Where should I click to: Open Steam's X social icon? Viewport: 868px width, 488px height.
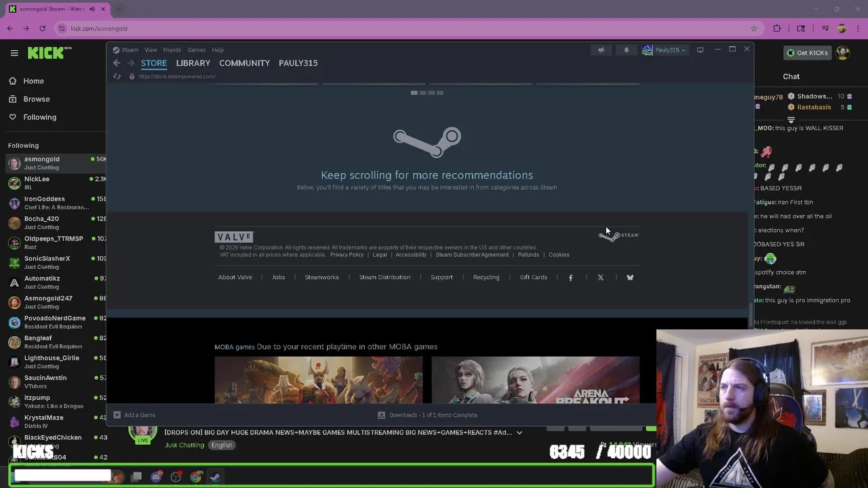click(600, 277)
